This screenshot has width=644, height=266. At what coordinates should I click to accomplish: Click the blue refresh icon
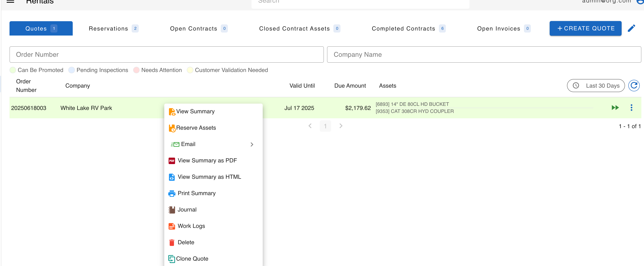tap(634, 86)
